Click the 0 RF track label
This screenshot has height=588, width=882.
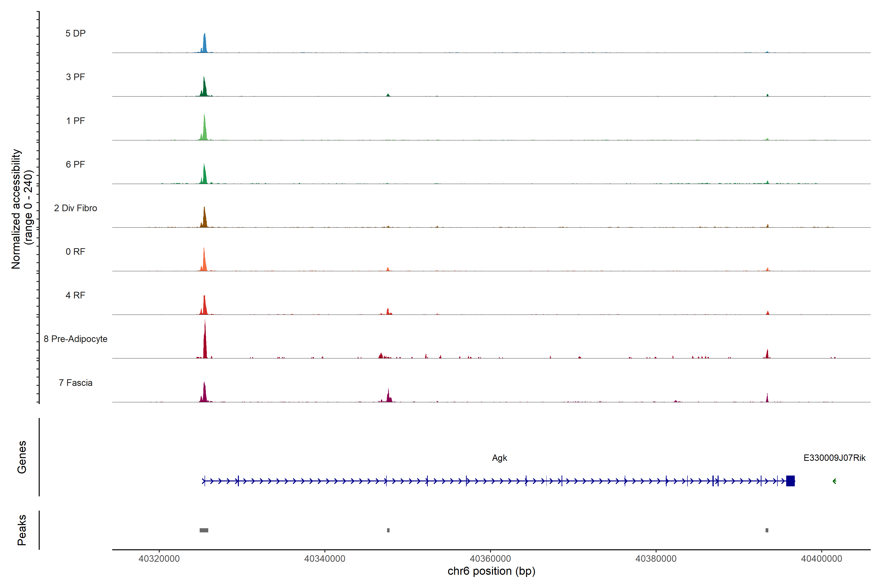(75, 252)
